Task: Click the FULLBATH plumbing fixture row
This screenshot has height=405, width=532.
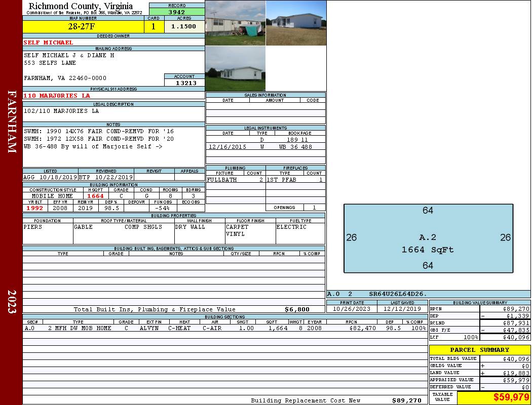Action: (235, 180)
